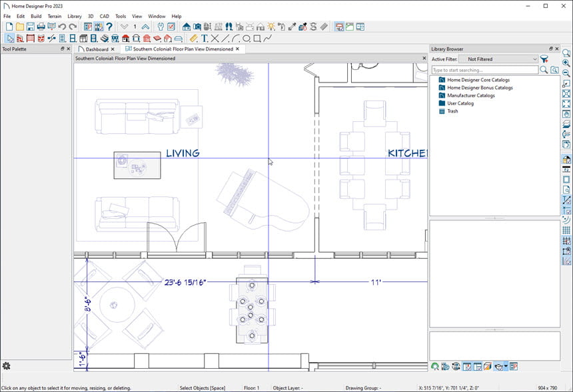Viewport: 573px width, 392px height.
Task: Click the library search magnifier icon
Action: [x=544, y=70]
